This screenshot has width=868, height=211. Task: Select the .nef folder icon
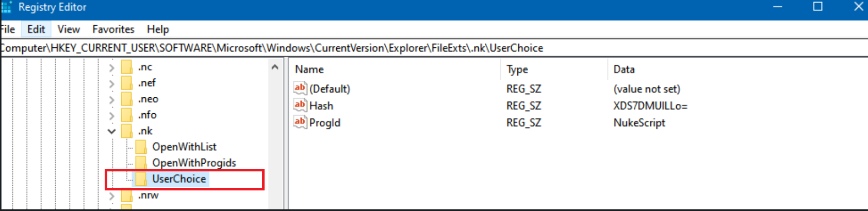127,83
